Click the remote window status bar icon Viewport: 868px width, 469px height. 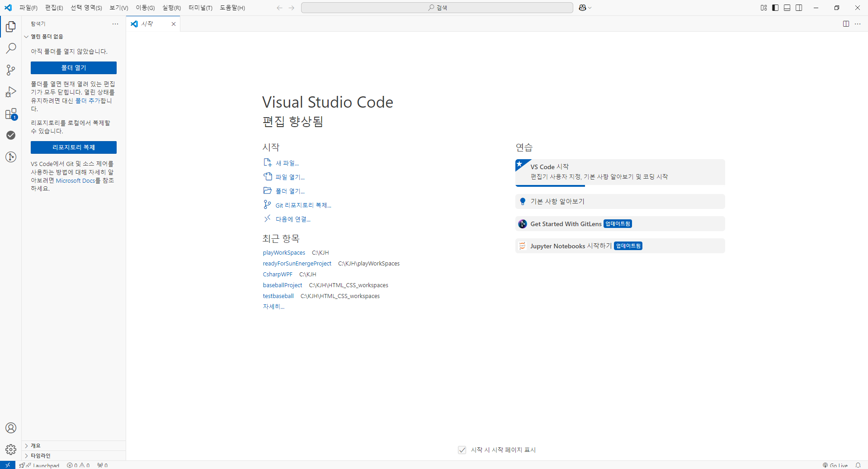tap(8, 465)
